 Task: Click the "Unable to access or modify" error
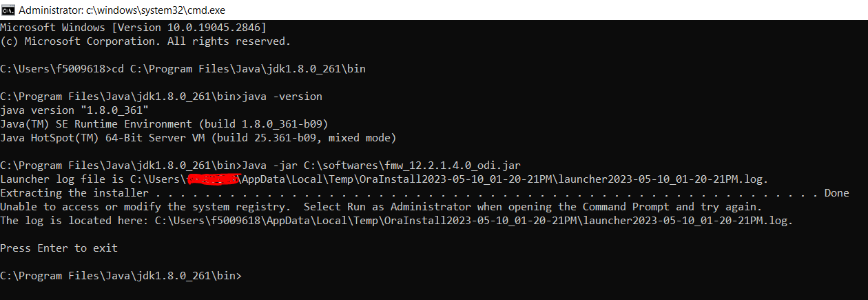pyautogui.click(x=145, y=207)
